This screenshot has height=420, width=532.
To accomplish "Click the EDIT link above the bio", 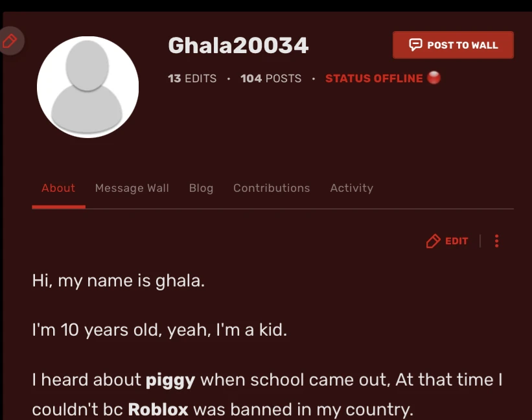I will pyautogui.click(x=456, y=240).
